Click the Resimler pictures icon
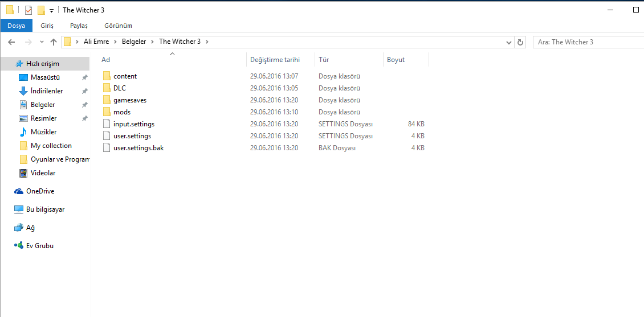Screen dimensions: 644x317 (23, 118)
